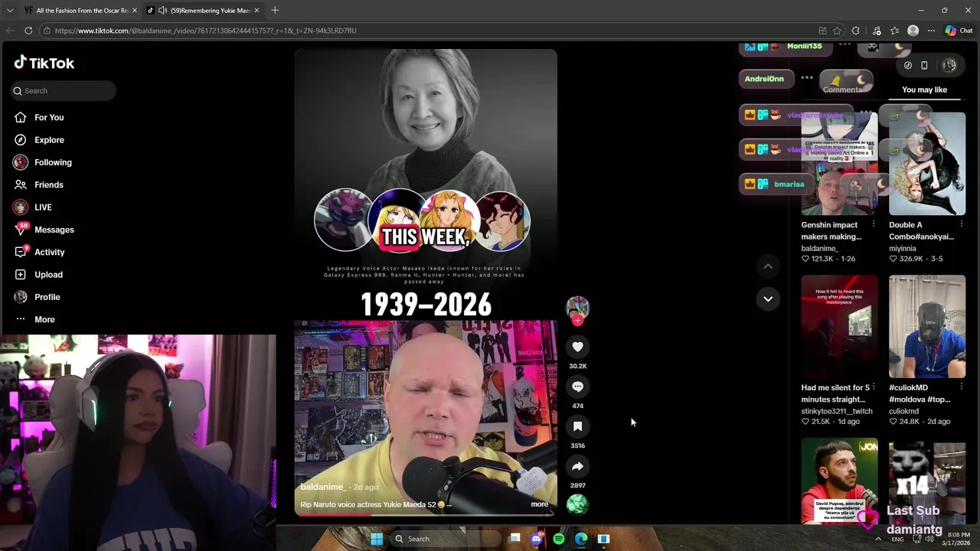The image size is (980, 551).
Task: Seek the video progress bar
Action: [426, 514]
